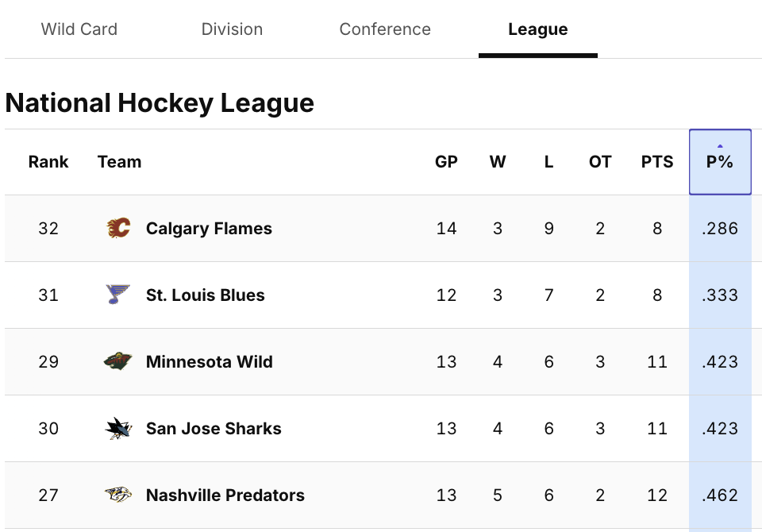
Task: Open the San Jose Sharks link
Action: 214,429
